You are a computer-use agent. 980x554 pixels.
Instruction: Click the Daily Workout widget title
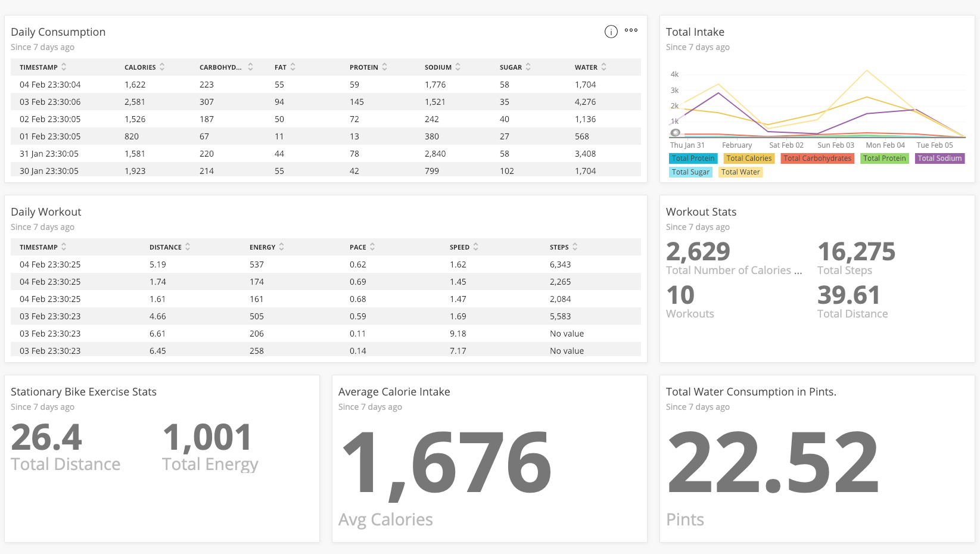coord(46,212)
